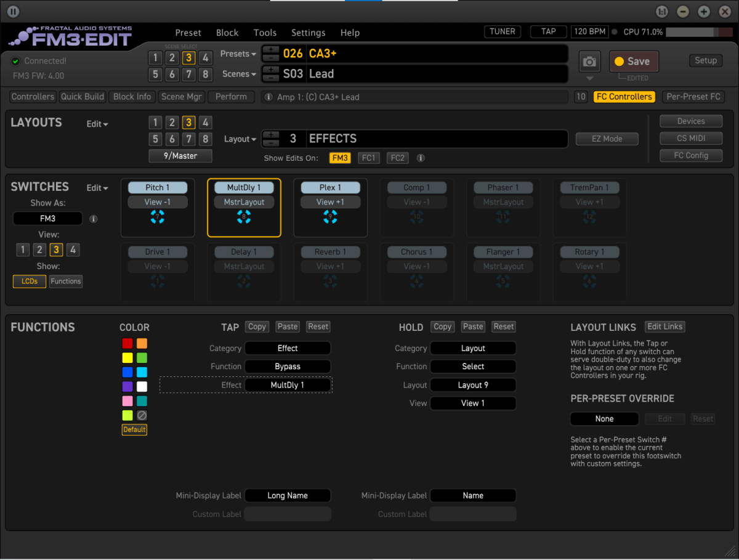739x560 pixels.
Task: Select the MultDly 1 switch card label
Action: coord(244,188)
